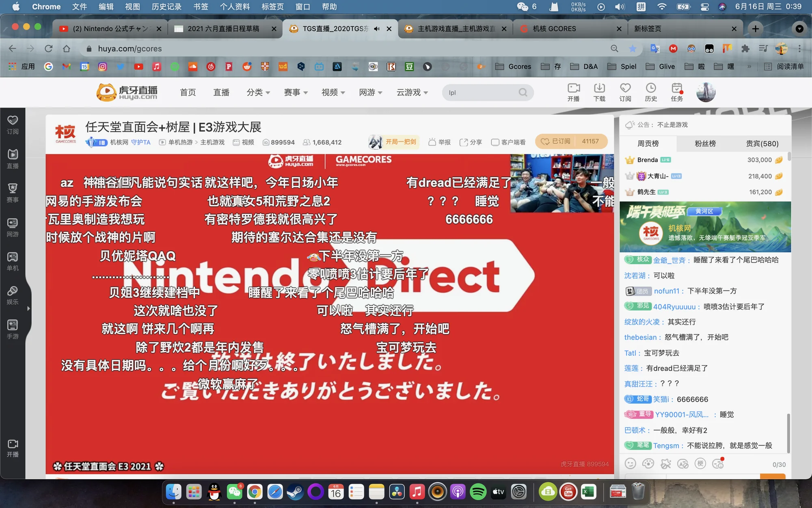The width and height of the screenshot is (812, 508).
Task: Switch to 周贡榜 tab
Action: (648, 143)
